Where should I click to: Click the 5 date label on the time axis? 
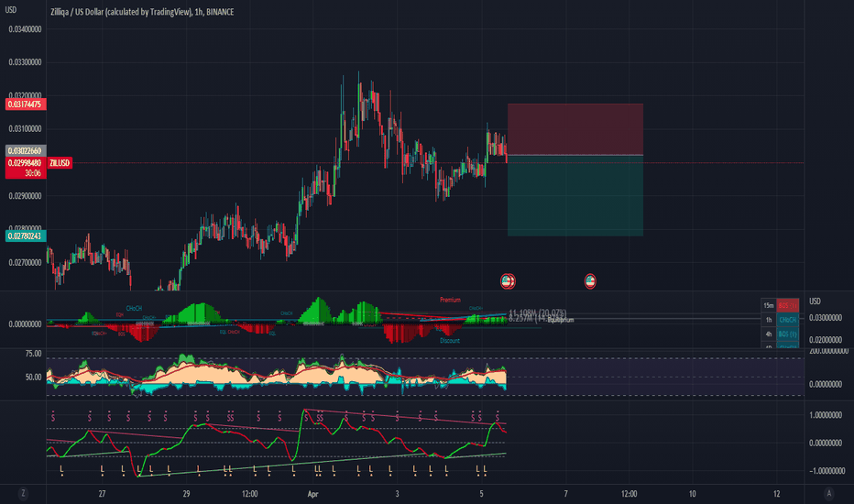pos(481,494)
